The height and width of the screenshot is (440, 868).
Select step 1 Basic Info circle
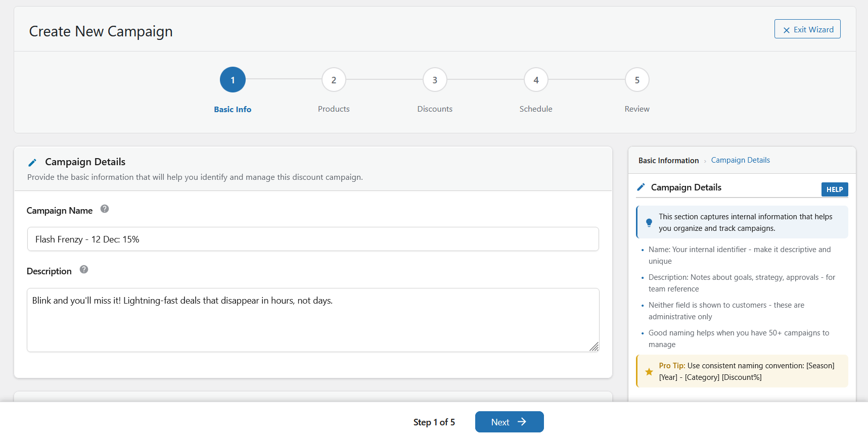point(233,80)
